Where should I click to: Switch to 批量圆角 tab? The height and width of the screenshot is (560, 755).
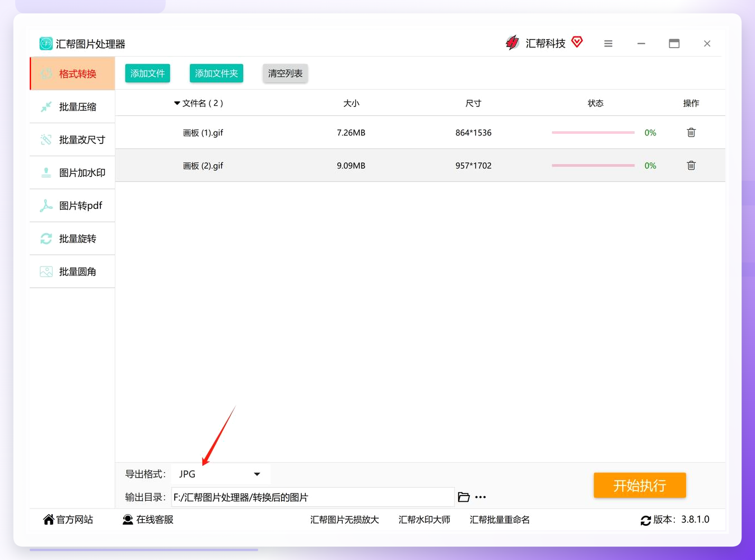[72, 272]
